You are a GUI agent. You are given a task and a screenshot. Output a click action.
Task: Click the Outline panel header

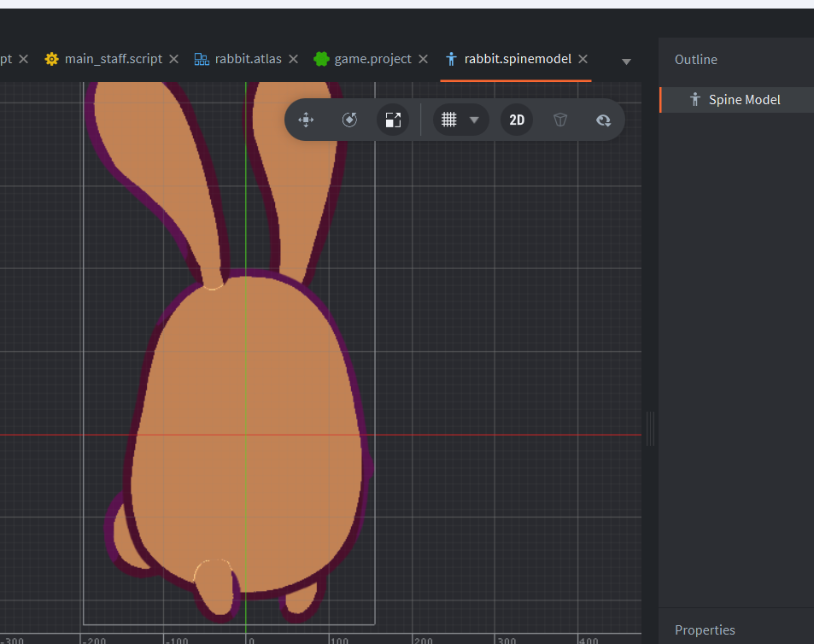click(696, 60)
